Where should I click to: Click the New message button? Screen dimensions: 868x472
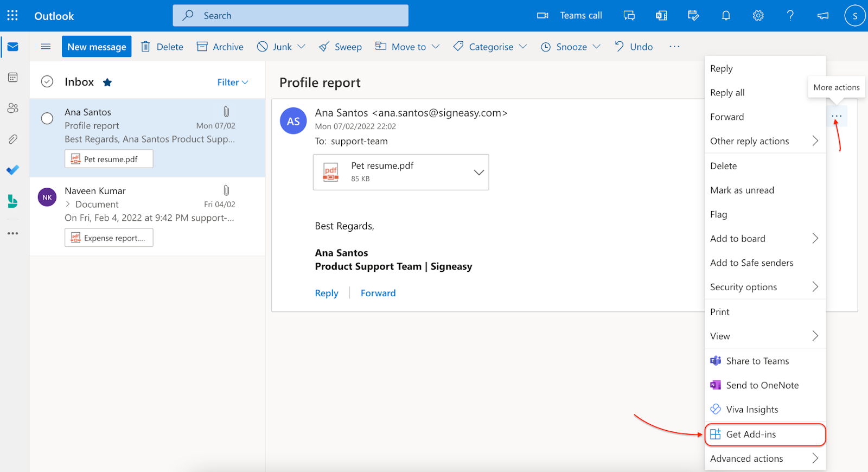pos(97,47)
